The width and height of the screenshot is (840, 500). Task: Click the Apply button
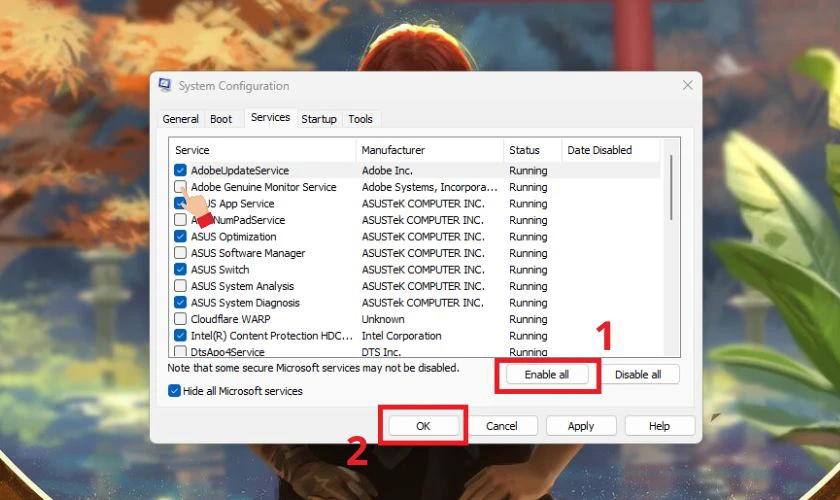581,426
